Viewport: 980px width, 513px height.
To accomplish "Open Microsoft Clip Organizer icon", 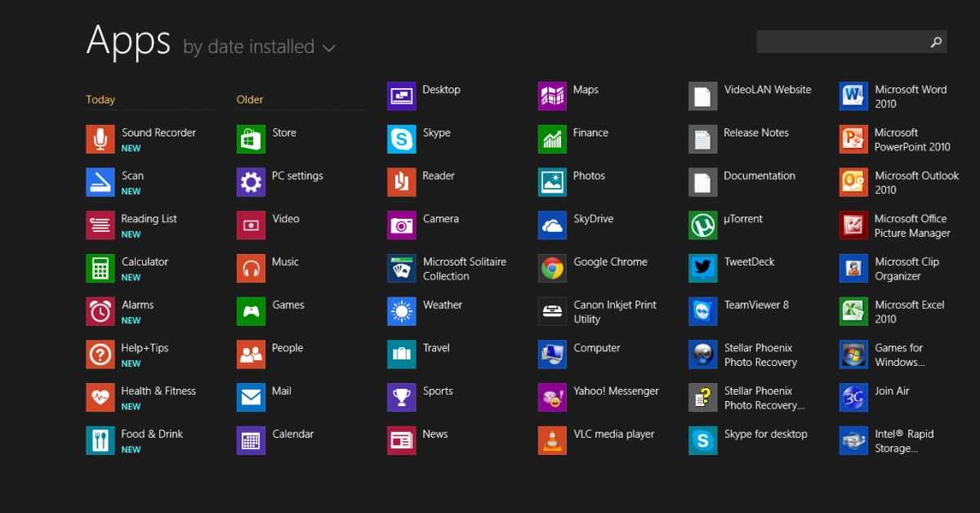I will (x=853, y=268).
